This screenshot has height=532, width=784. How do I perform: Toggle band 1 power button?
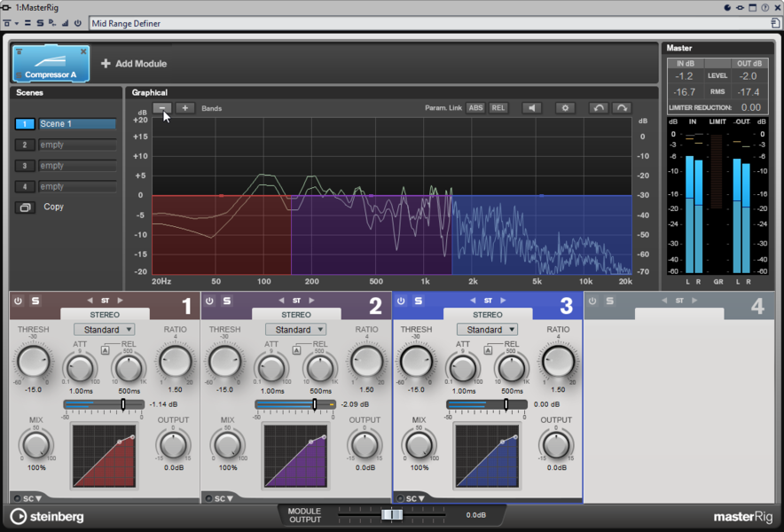point(18,301)
